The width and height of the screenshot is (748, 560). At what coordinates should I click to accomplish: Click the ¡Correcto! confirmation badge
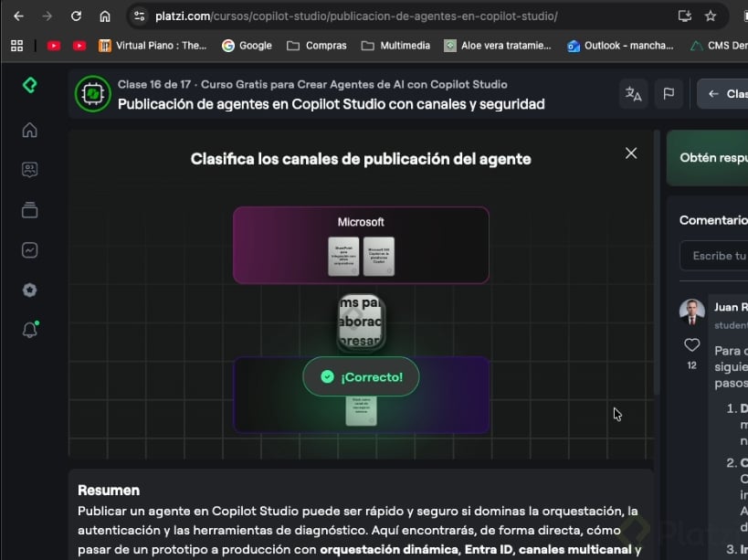[x=361, y=376]
